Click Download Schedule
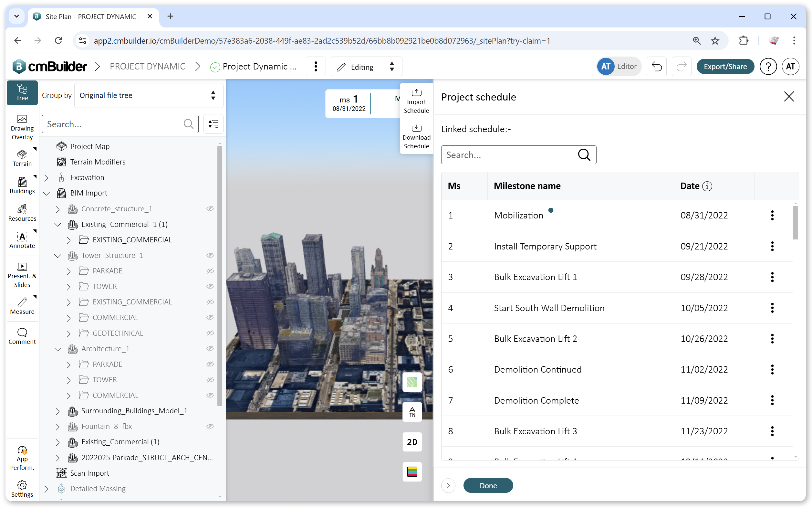Viewport: 812px width, 508px height. (416, 136)
